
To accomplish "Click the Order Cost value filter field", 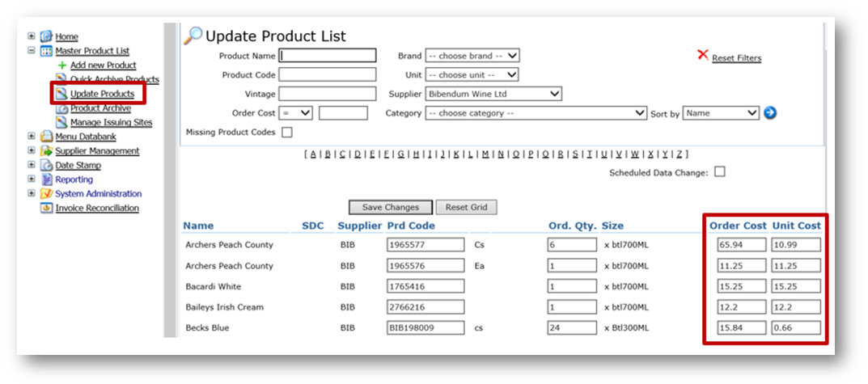I will click(343, 113).
